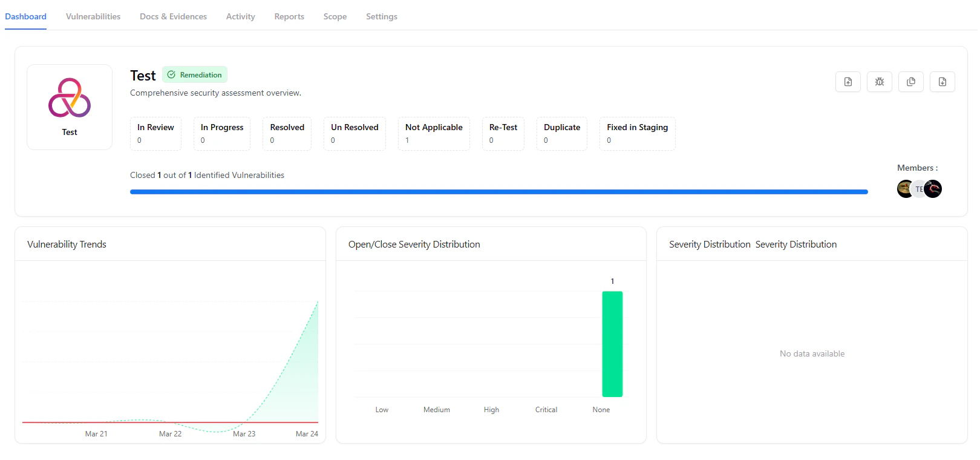980x460 pixels.
Task: Click the "Comprehensive security assessment overview." description
Action: (215, 93)
